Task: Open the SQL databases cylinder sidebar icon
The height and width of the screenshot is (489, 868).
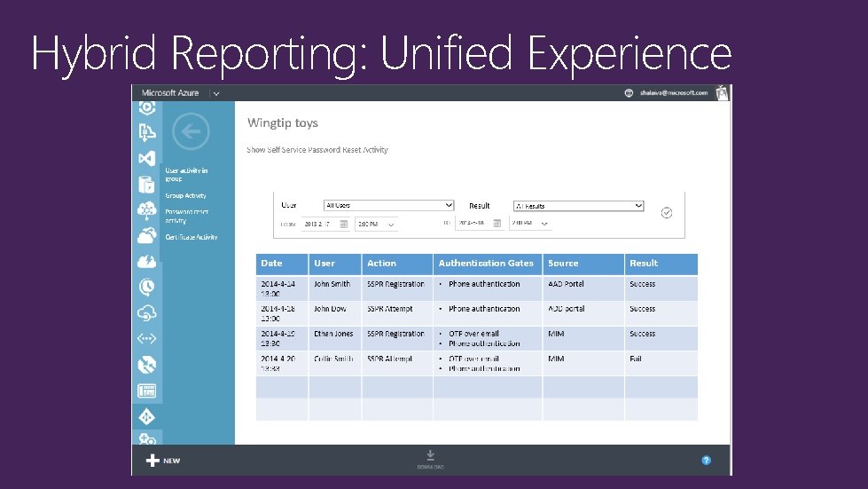Action: coord(146,185)
